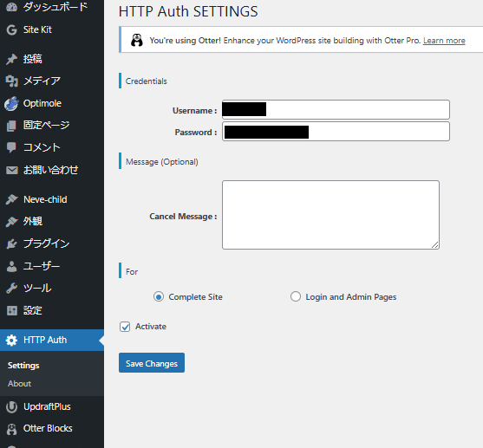
Task: Click the plugin icon beside プラグイン
Action: tap(11, 243)
